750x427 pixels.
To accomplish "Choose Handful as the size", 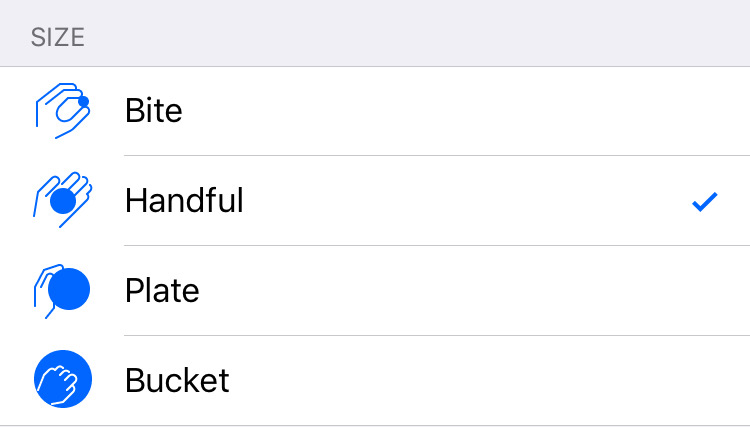I will coord(375,200).
